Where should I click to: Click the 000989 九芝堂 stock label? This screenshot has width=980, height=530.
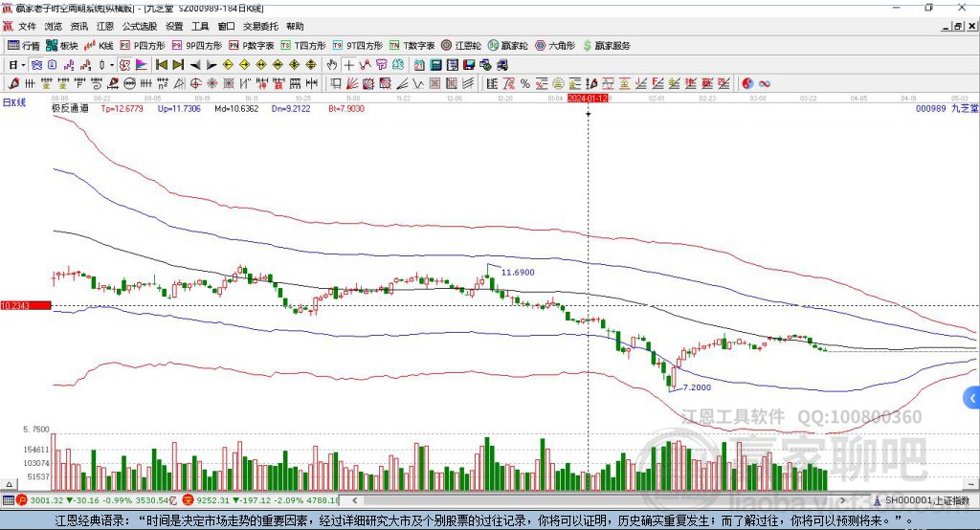(947, 108)
